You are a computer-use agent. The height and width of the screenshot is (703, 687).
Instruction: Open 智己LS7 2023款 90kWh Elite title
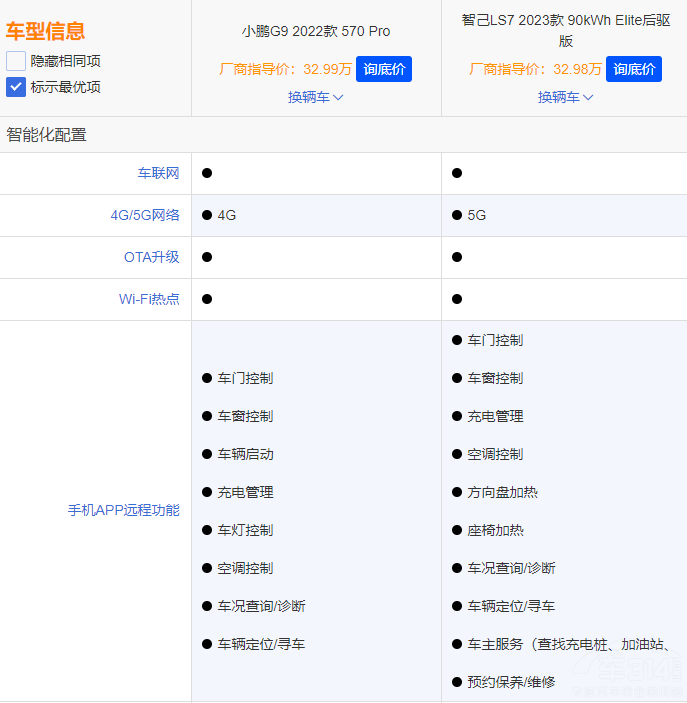point(566,30)
